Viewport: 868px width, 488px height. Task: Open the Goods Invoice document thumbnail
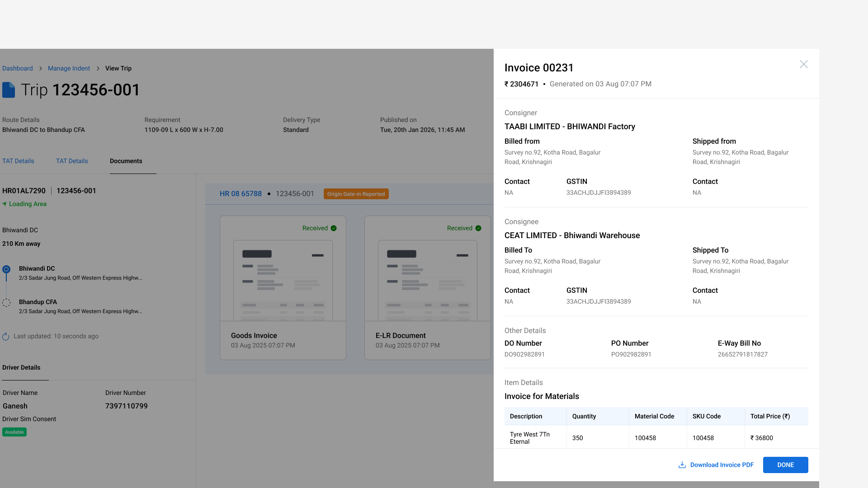pyautogui.click(x=283, y=281)
